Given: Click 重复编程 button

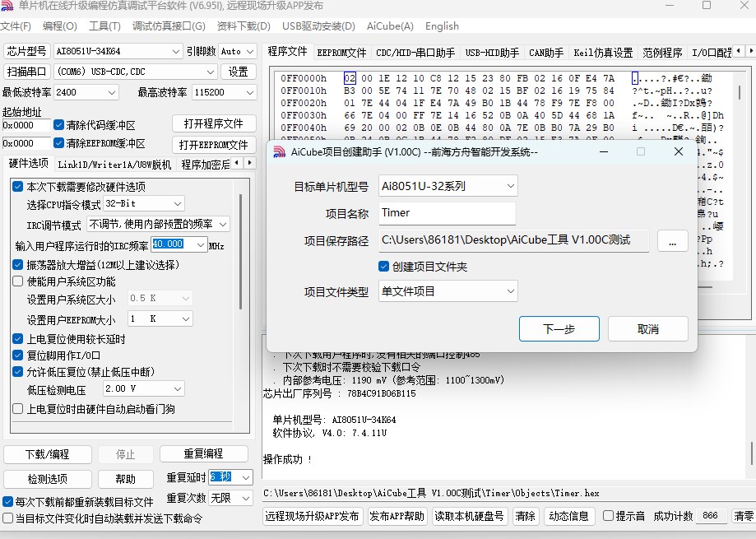Looking at the screenshot, I should click(203, 453).
